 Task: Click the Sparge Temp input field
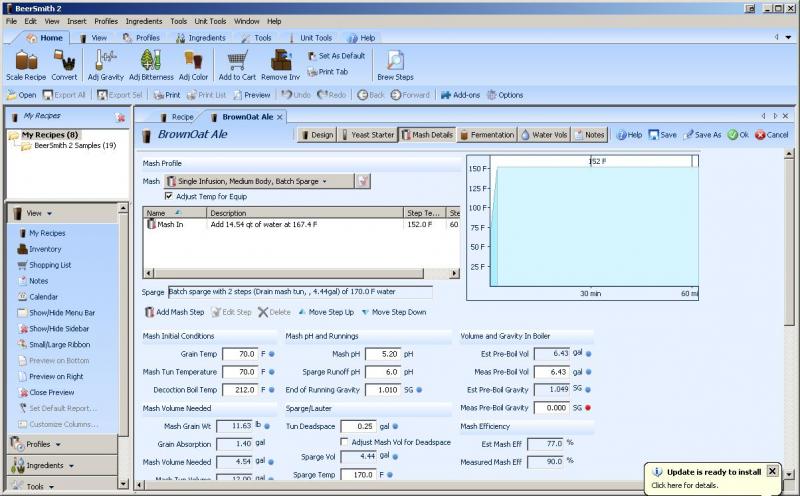(x=358, y=475)
